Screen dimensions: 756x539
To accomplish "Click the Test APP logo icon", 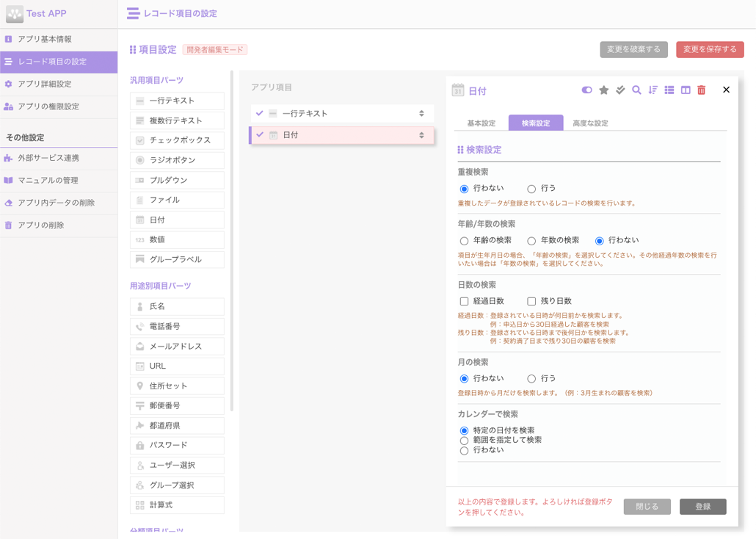I will [15, 13].
